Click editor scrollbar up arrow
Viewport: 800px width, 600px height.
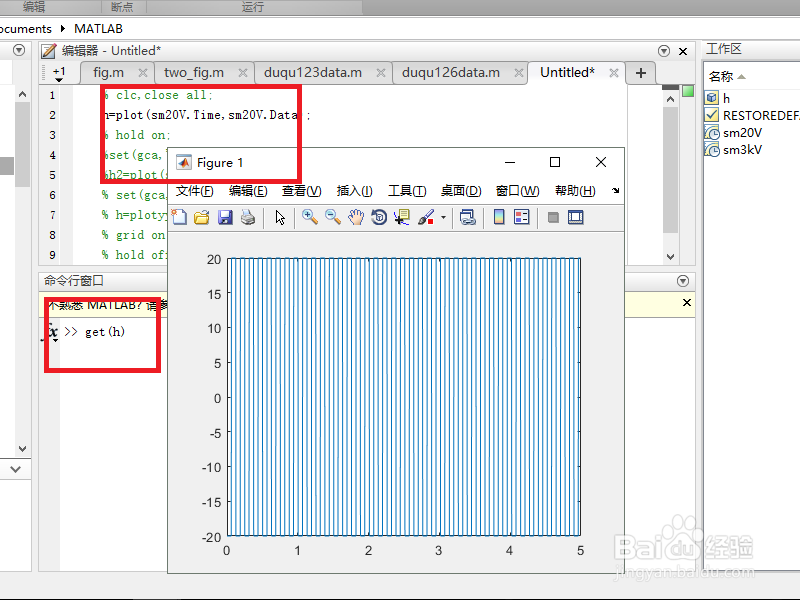click(x=670, y=99)
